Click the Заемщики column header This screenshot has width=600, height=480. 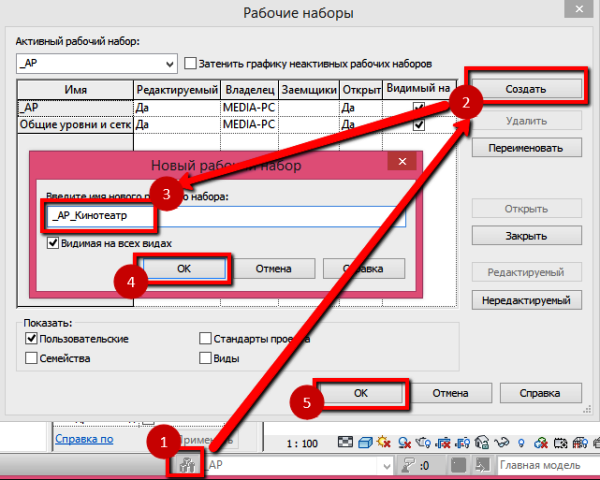(x=309, y=90)
